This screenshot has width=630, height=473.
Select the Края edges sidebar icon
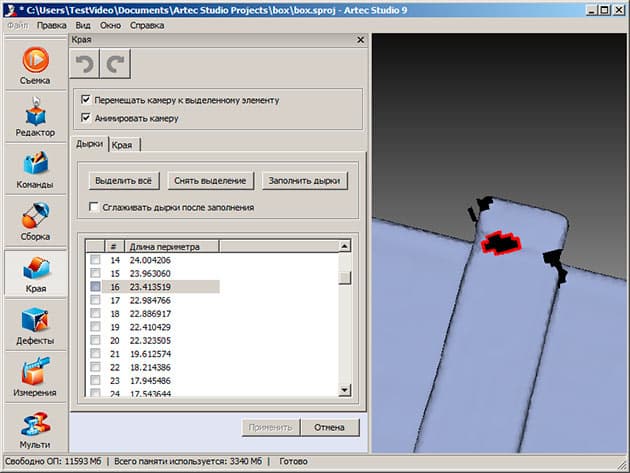point(35,273)
